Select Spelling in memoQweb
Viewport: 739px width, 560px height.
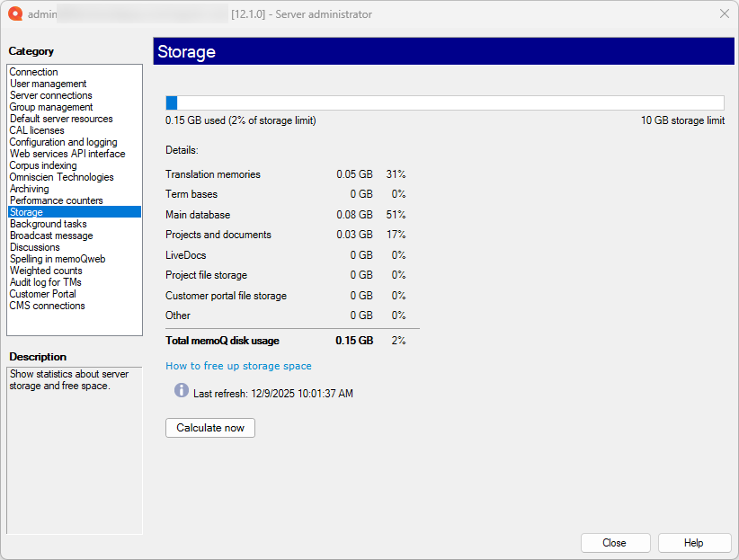(x=57, y=259)
